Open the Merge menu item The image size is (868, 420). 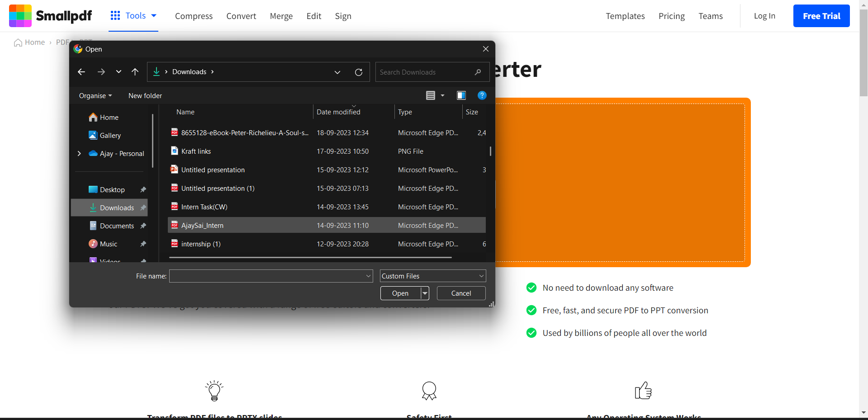[x=281, y=16]
